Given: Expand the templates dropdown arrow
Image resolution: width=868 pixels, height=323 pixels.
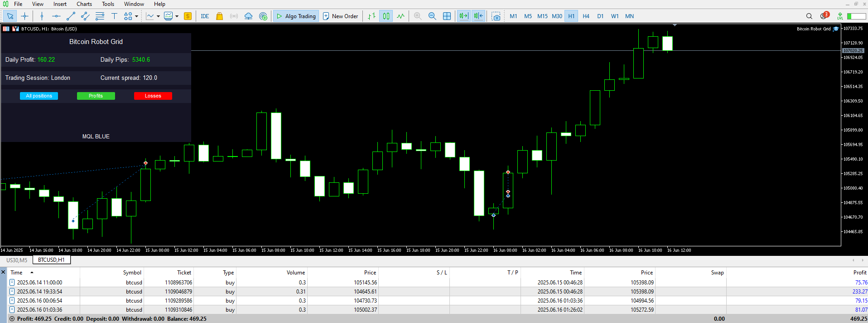Looking at the screenshot, I should point(177,16).
